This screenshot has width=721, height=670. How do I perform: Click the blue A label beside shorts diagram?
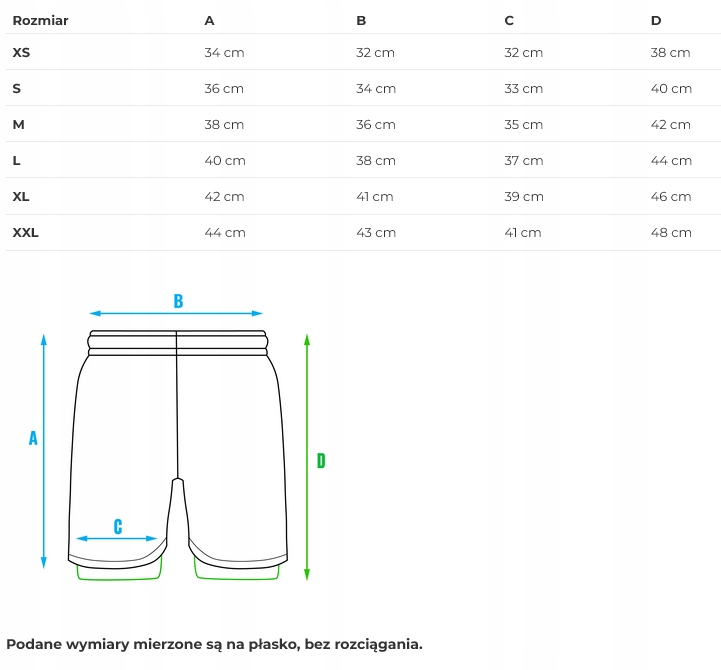click(33, 438)
